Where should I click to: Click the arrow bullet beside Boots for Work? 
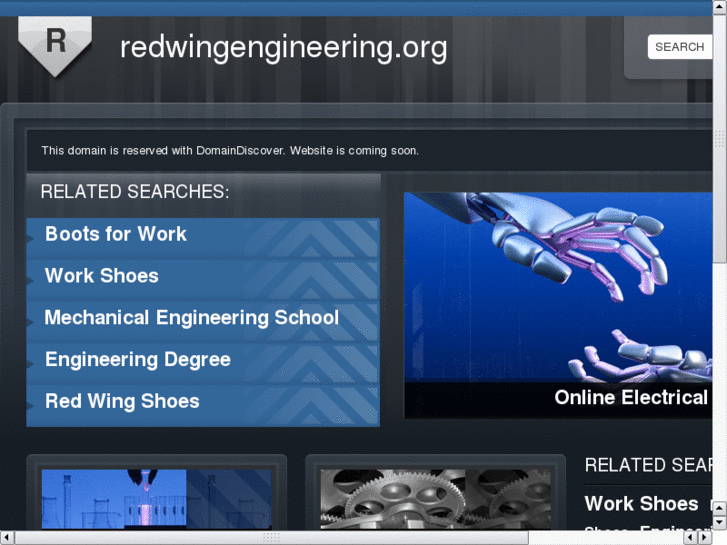(31, 238)
